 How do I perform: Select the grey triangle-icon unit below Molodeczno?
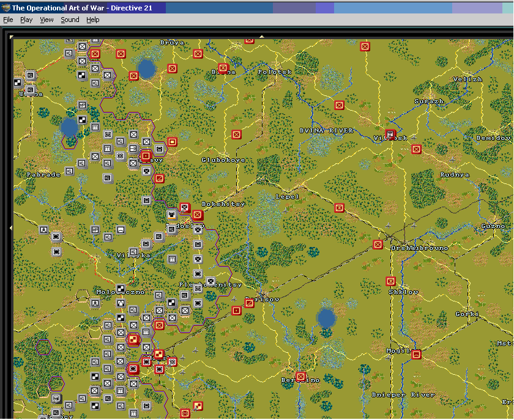(121, 303)
